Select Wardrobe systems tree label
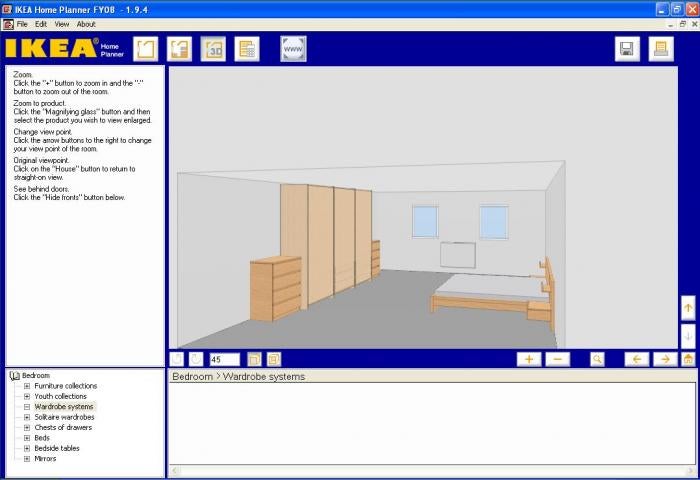 point(64,407)
